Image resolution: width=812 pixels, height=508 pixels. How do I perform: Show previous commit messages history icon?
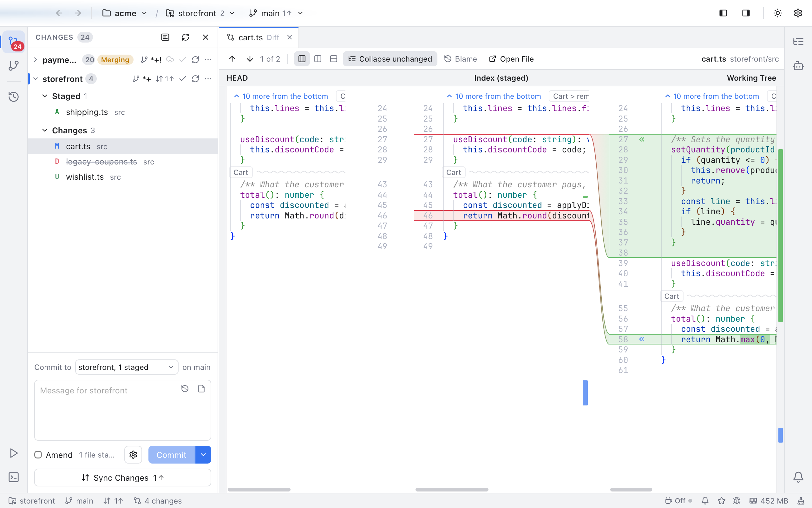click(185, 389)
